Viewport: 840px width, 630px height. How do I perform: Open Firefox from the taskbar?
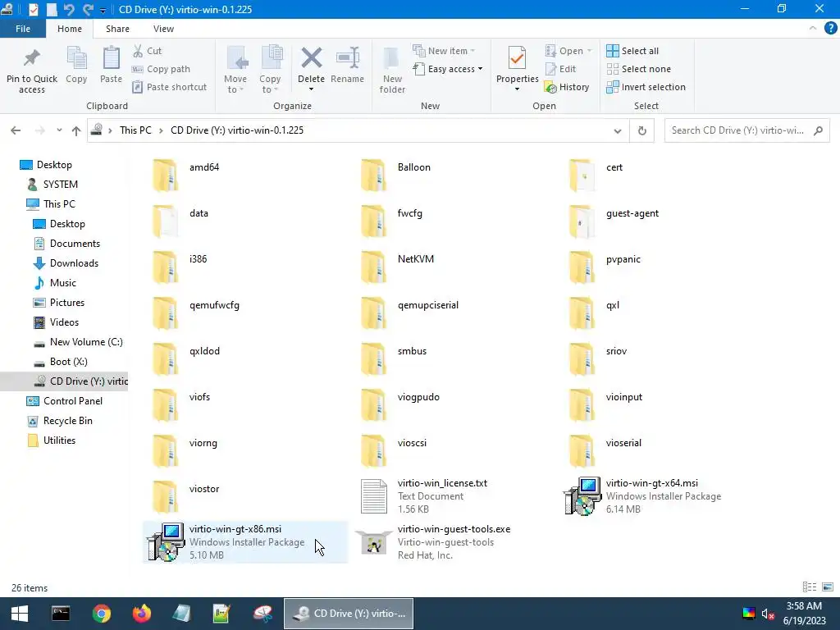click(141, 614)
